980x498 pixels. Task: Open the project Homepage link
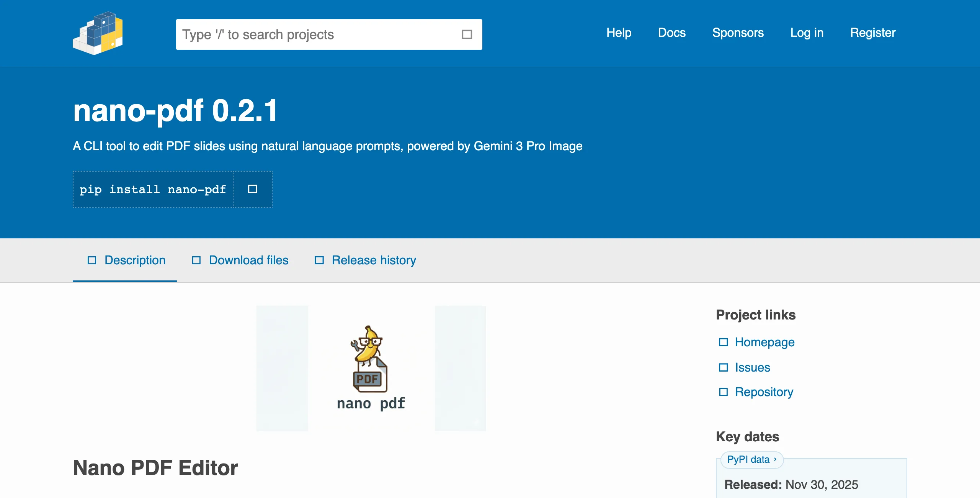coord(764,342)
